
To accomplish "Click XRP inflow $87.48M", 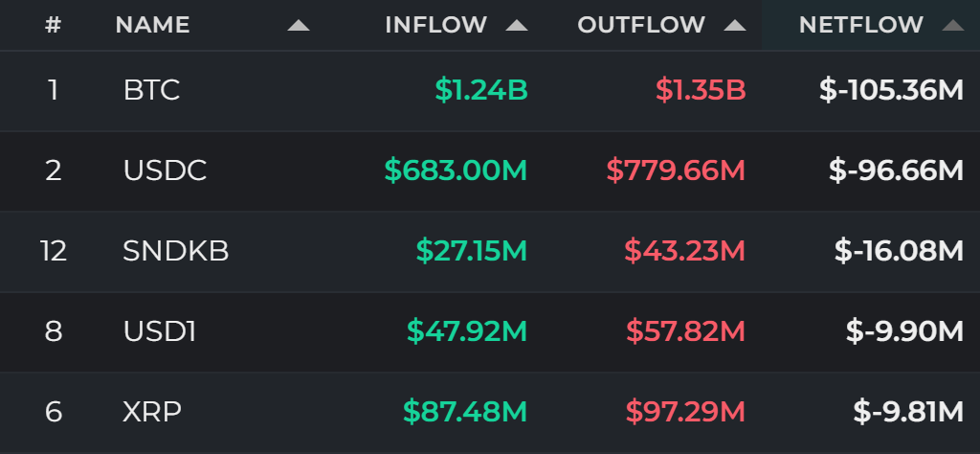I will [x=465, y=412].
